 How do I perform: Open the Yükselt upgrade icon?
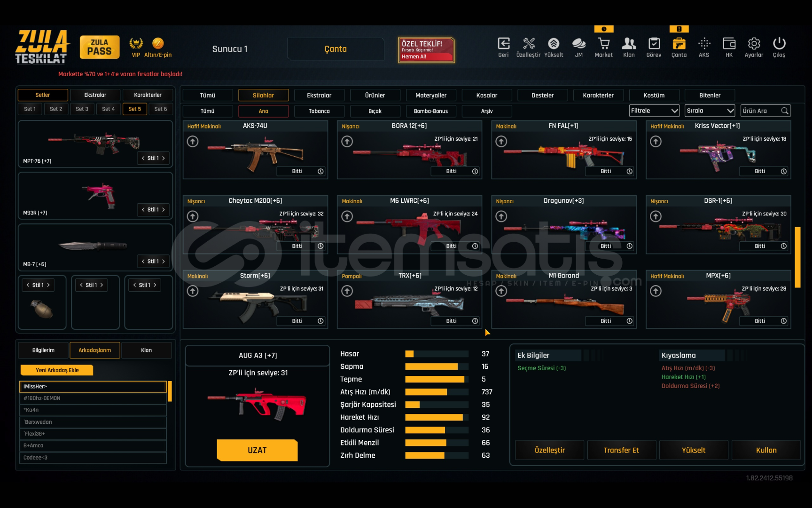[554, 44]
